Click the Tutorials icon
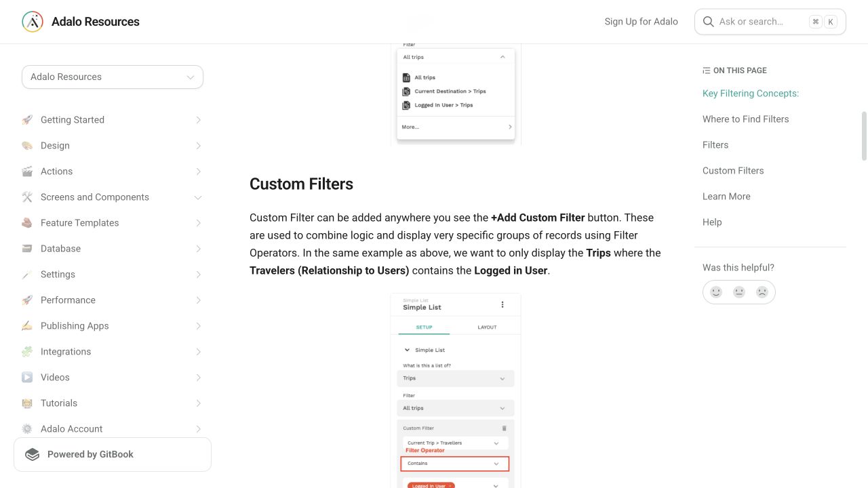This screenshot has width=868, height=488. tap(27, 403)
